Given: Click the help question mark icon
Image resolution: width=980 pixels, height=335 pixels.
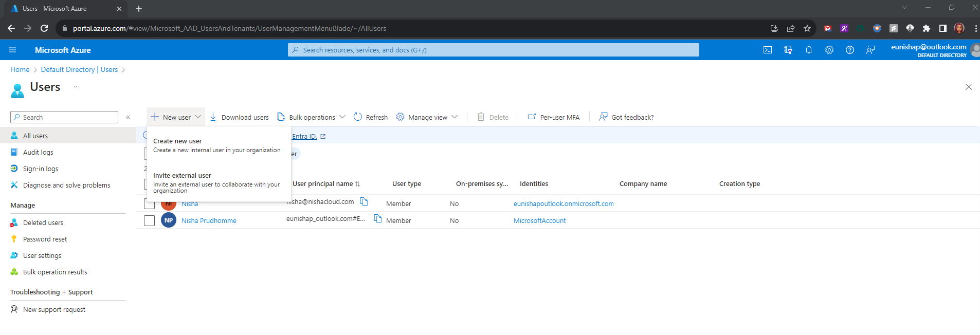Looking at the screenshot, I should tap(849, 50).
